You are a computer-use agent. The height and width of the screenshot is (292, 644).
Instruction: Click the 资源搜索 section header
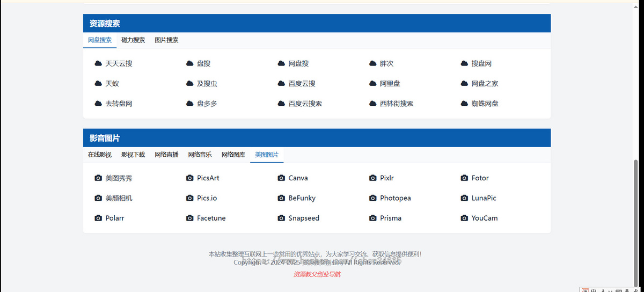(x=317, y=24)
